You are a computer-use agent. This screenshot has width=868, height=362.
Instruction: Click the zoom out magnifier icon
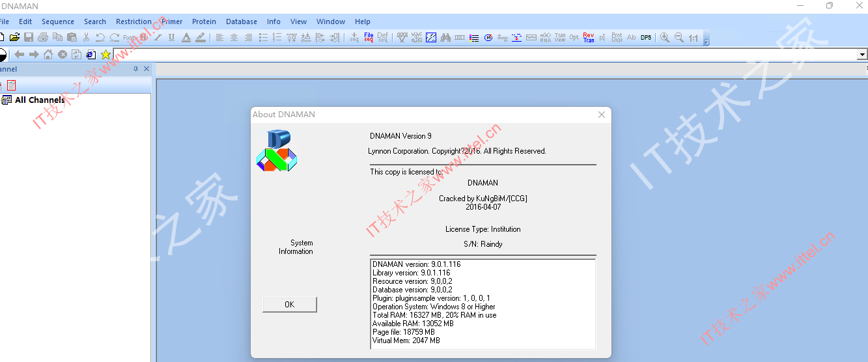(x=679, y=38)
